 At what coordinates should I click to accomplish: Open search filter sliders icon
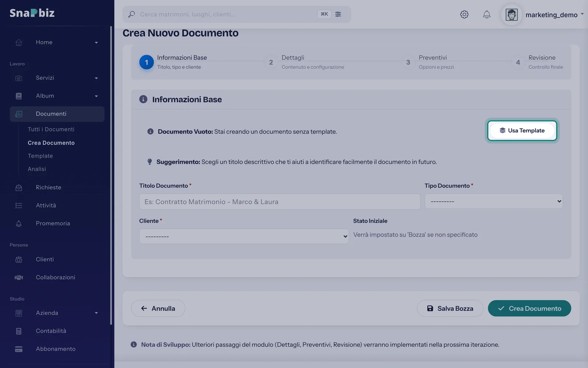pos(338,14)
